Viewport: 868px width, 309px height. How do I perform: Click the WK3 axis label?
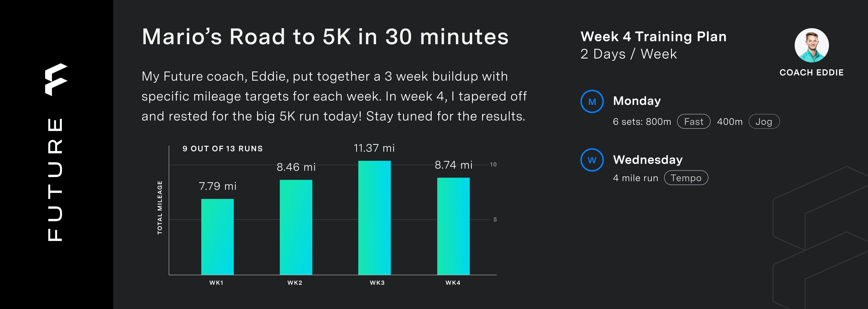[x=377, y=283]
